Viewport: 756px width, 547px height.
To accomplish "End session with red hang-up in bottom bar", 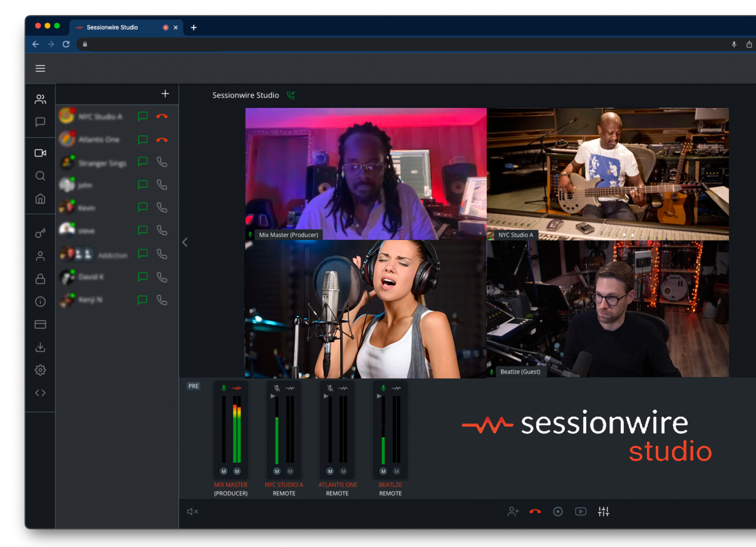I will [x=535, y=512].
